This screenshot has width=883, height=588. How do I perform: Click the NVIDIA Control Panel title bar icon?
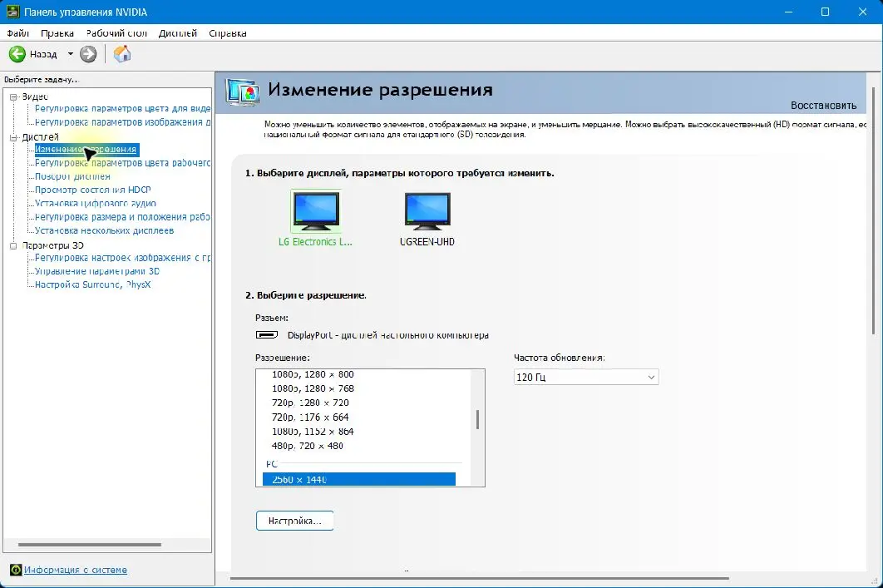12,12
